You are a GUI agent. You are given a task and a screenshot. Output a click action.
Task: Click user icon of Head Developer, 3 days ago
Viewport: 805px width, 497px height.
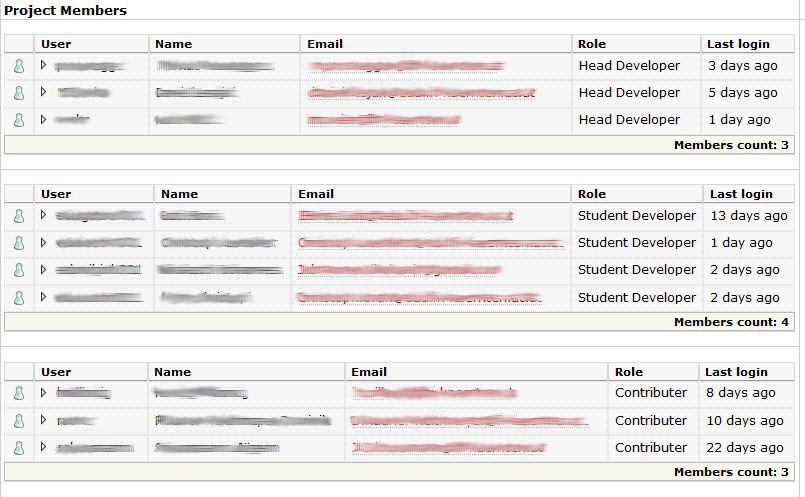[x=19, y=66]
